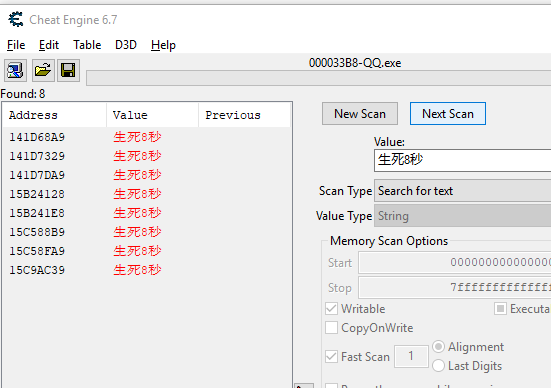Select result row 15B241E8

[x=147, y=213]
